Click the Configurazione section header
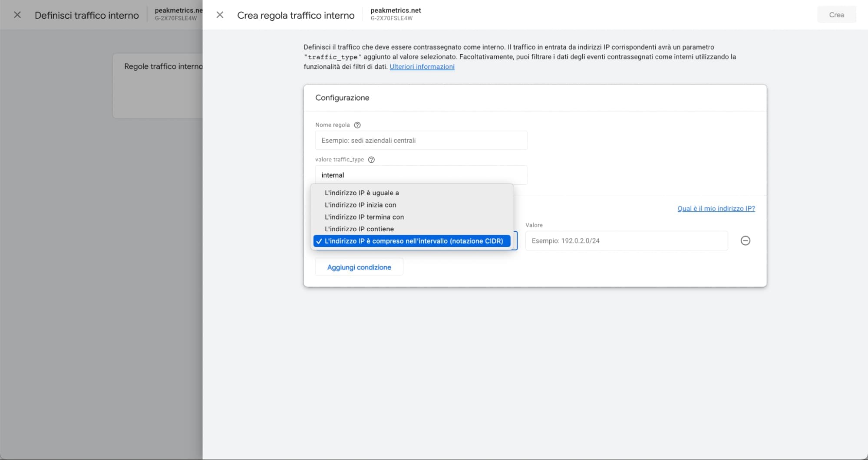The width and height of the screenshot is (868, 460). click(342, 98)
